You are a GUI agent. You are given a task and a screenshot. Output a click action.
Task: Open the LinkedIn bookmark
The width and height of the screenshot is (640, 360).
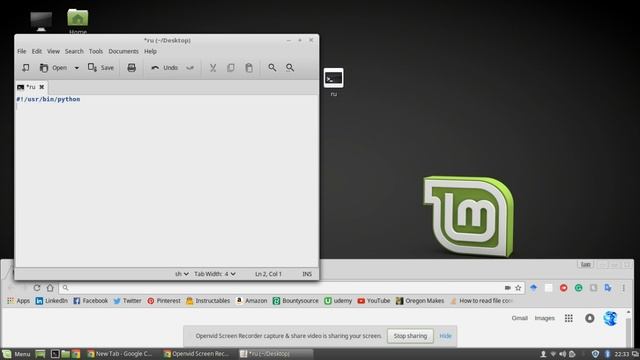(51, 301)
